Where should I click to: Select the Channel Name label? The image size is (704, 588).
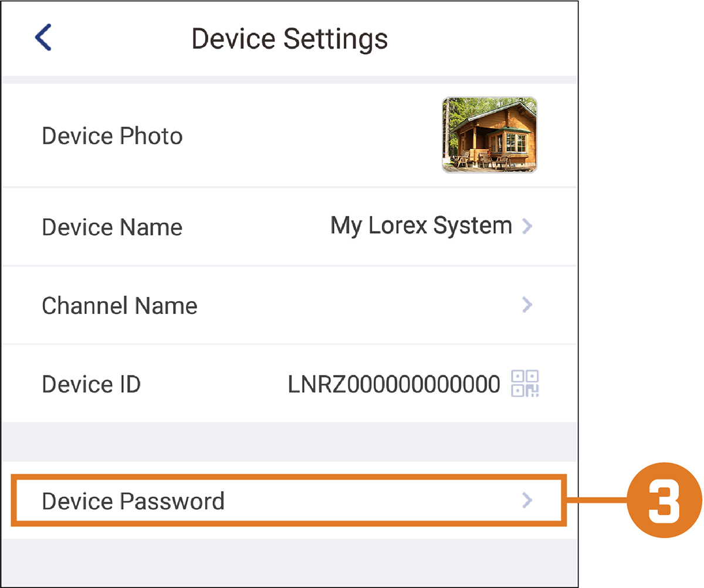[120, 306]
